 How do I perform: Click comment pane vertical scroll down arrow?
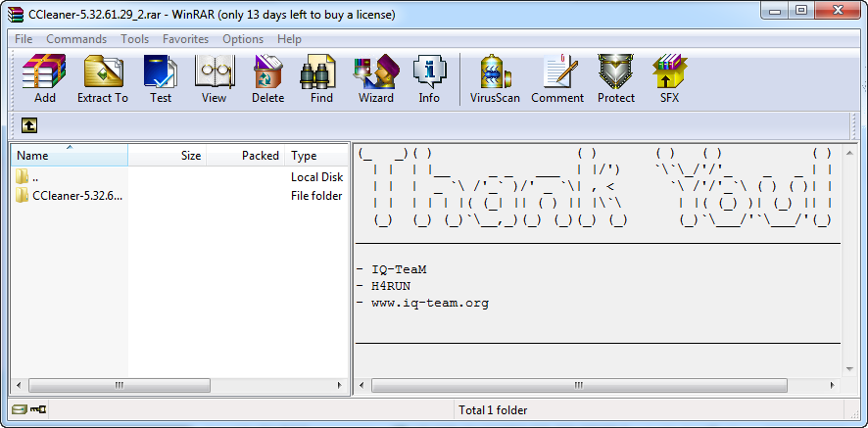pos(850,369)
